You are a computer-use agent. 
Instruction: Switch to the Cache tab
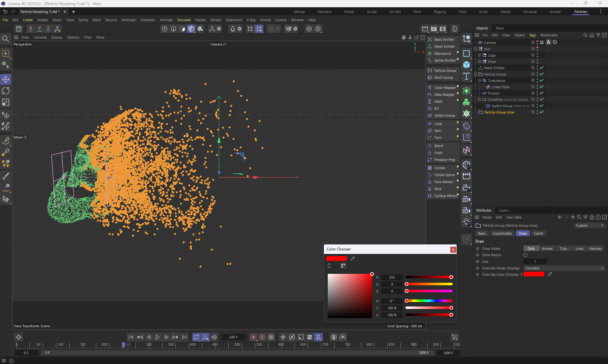pos(538,233)
